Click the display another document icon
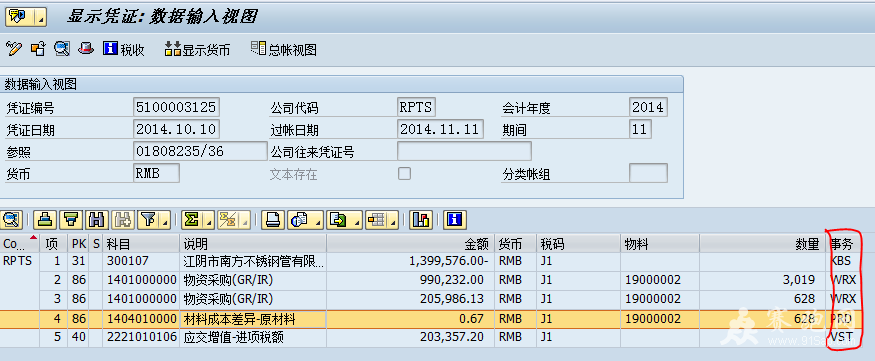The width and height of the screenshot is (875, 361). (x=38, y=49)
